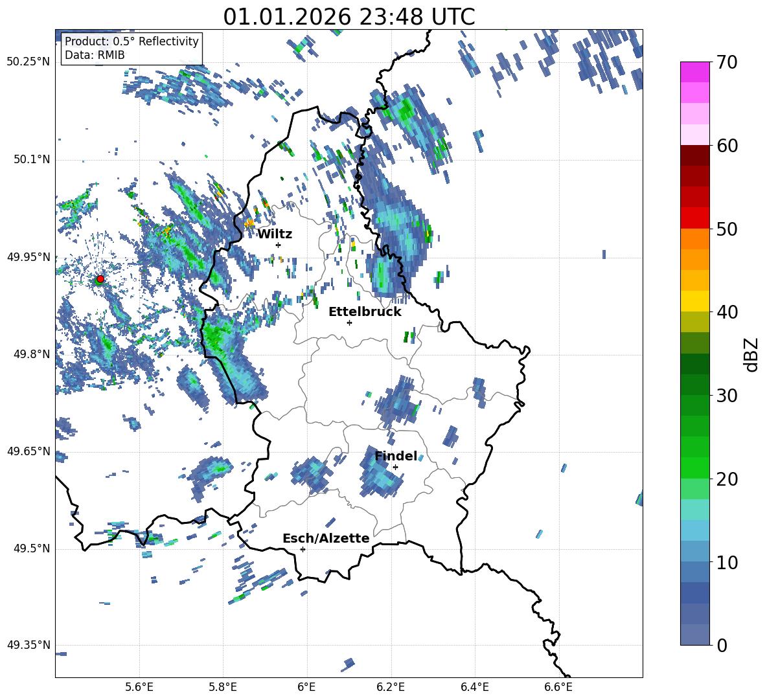Click the orange colorbar swatch above 50
The image size is (767, 700).
click(695, 239)
